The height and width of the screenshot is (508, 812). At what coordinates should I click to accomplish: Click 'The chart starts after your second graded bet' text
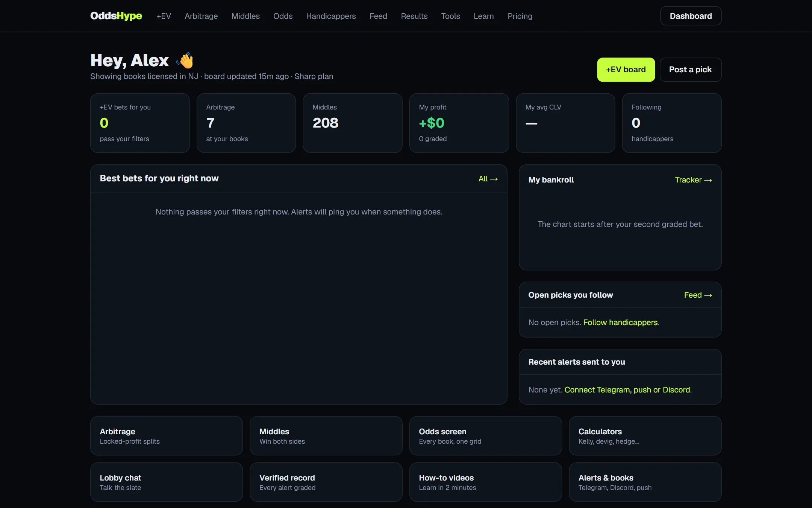coord(620,224)
